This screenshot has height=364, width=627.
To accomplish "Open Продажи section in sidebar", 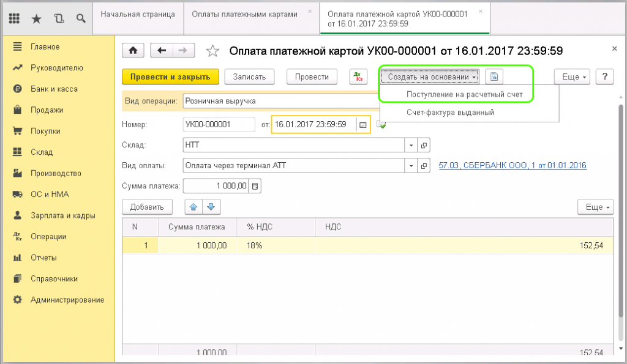I will tap(47, 110).
